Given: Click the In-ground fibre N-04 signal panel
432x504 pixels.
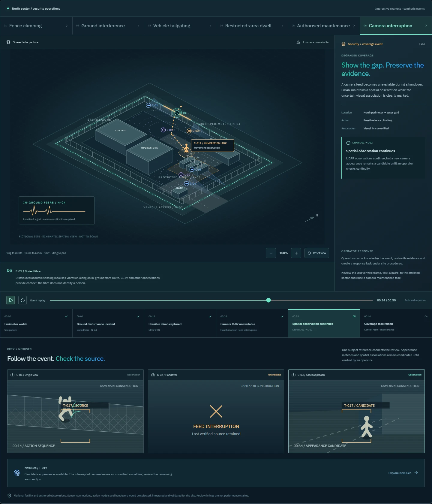Looking at the screenshot, I should click(57, 210).
